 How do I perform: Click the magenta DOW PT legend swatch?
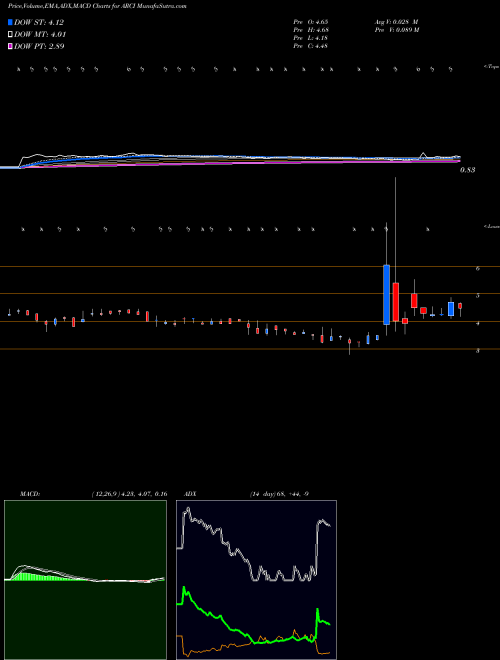(x=10, y=46)
